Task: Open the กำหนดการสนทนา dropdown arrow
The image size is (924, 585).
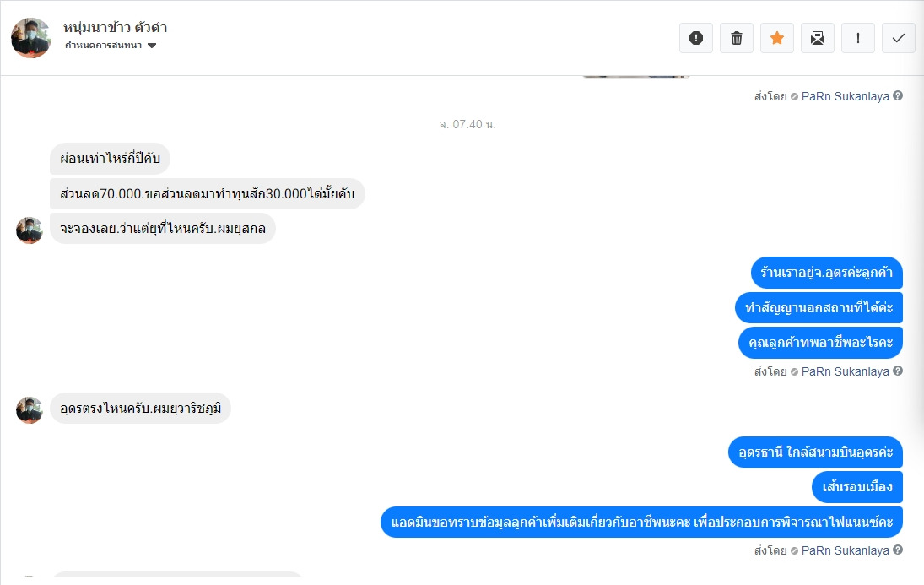Action: click(x=152, y=46)
